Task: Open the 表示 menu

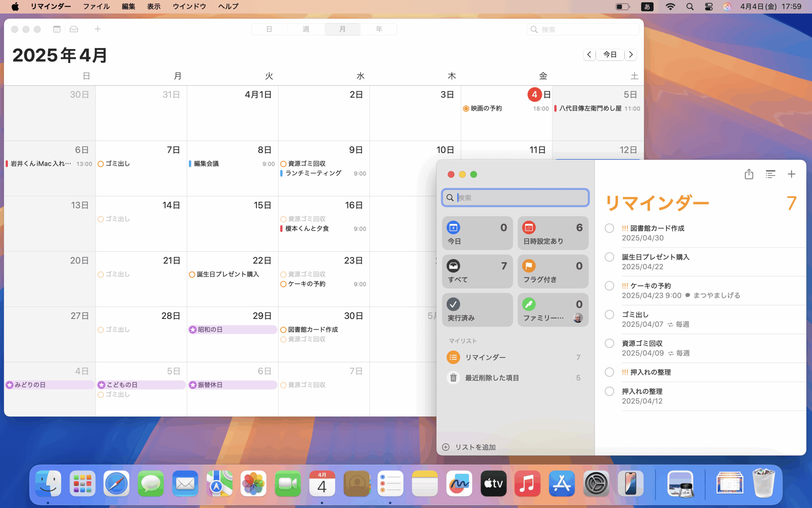Action: 154,6
